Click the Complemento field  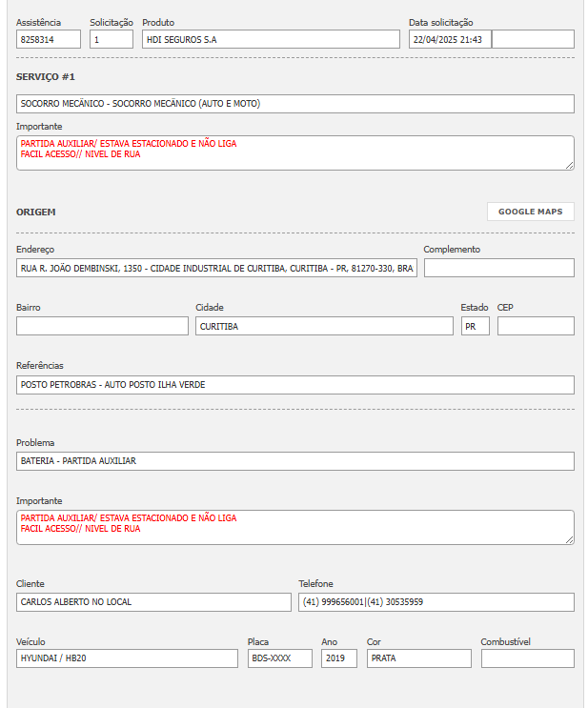coord(498,268)
